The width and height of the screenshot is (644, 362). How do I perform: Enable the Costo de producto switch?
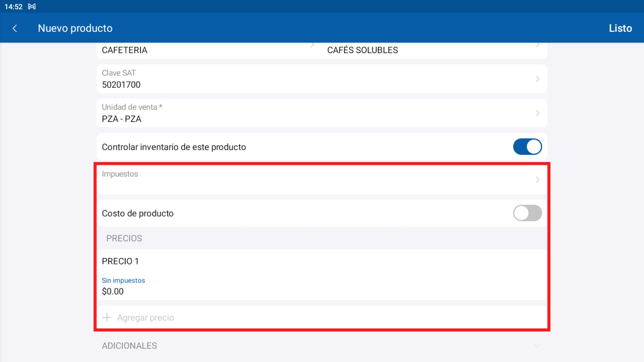coord(527,213)
